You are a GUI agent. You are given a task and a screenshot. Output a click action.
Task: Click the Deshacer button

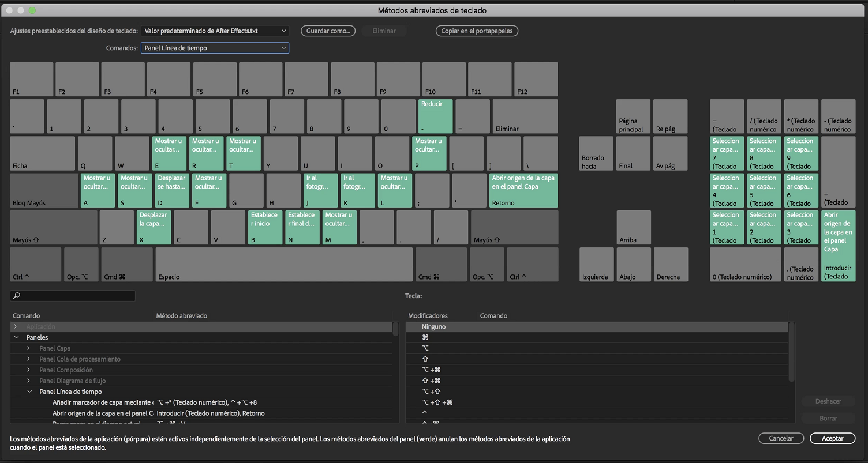pos(828,401)
